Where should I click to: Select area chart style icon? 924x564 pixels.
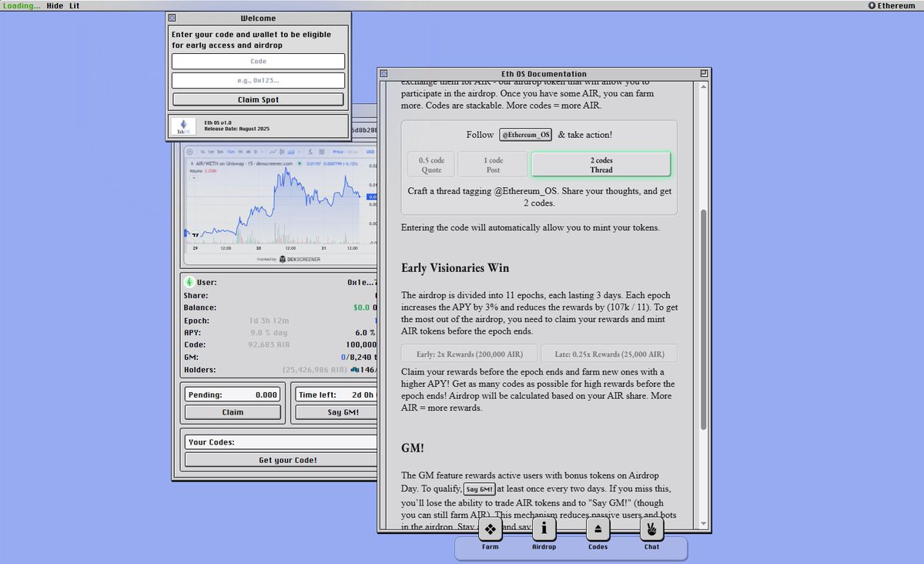click(291, 152)
